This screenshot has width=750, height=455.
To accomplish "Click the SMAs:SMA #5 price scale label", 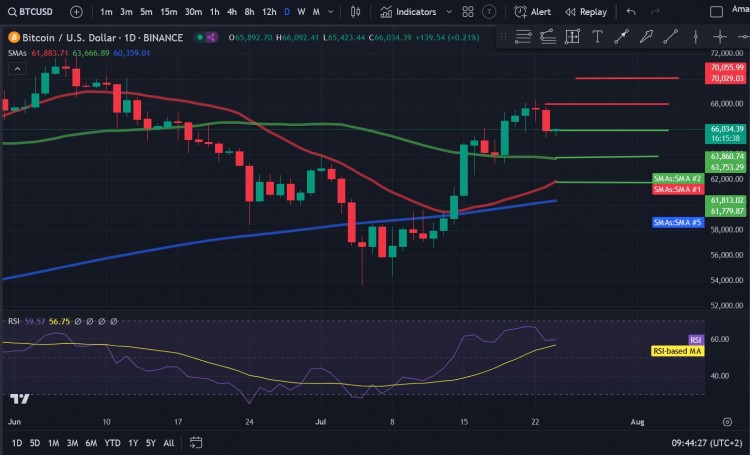I will tap(677, 222).
